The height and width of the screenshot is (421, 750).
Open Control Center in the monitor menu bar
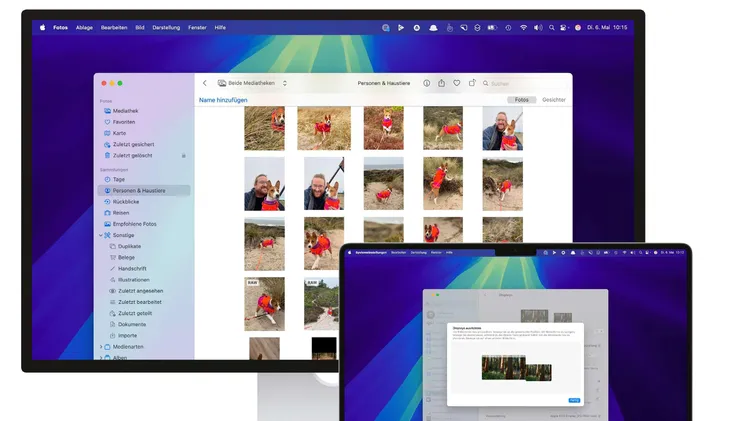[564, 28]
